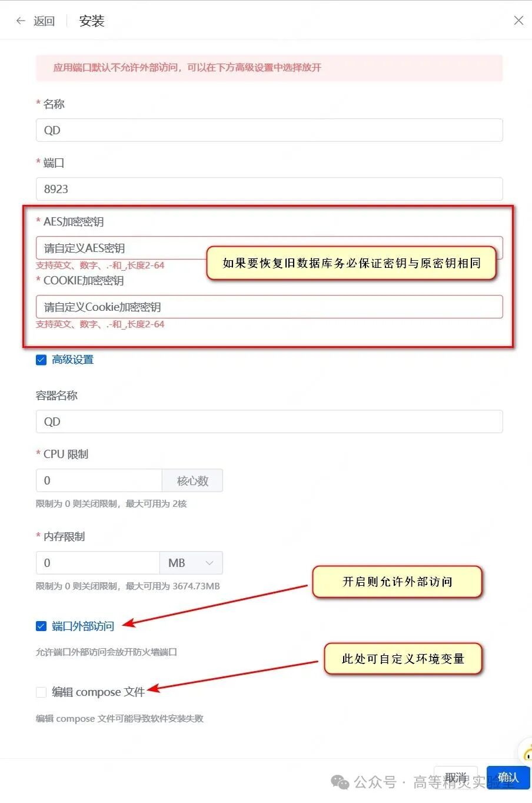This screenshot has height=803, width=532.
Task: Close the install panel with X icon
Action: tap(518, 21)
